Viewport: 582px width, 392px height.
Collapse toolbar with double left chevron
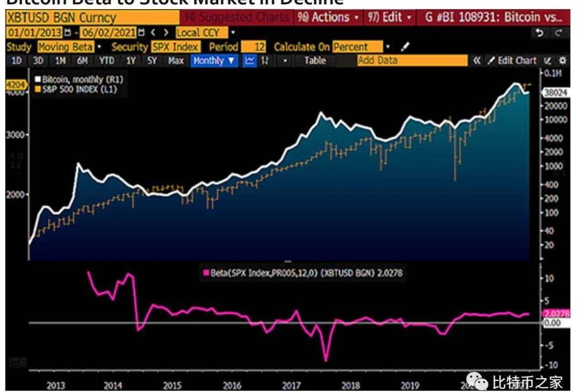coord(476,60)
